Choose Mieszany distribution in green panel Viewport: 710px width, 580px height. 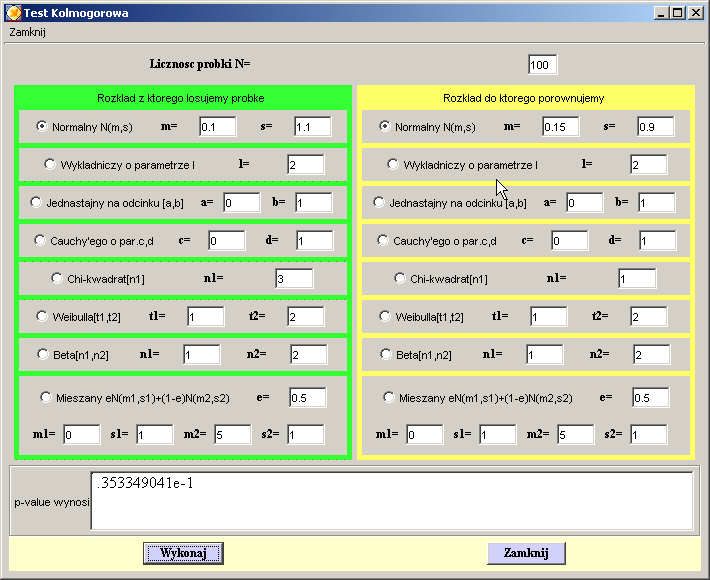point(46,397)
